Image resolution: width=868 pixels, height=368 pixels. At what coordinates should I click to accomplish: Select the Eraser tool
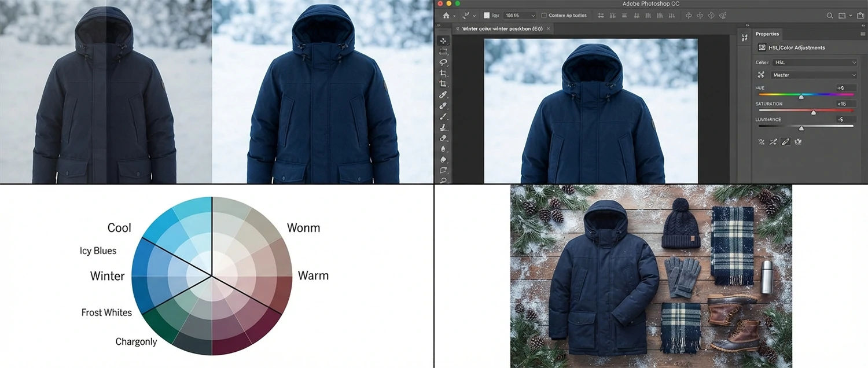pos(443,138)
